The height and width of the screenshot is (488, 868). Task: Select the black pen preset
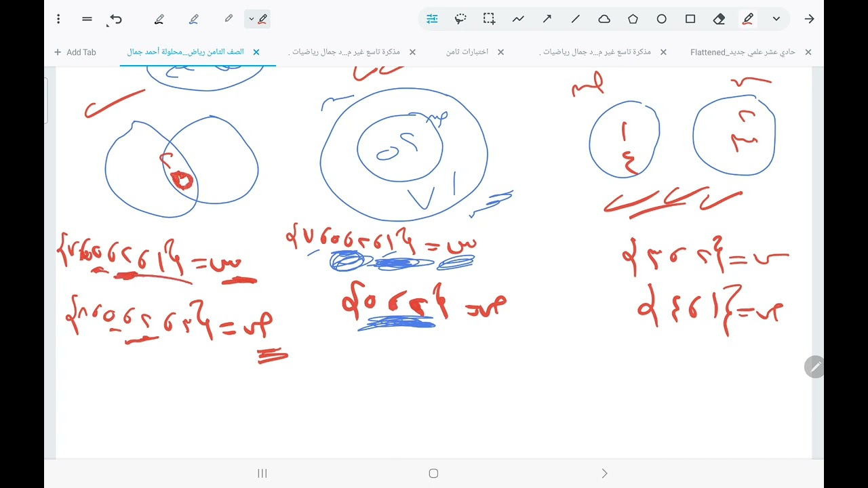pyautogui.click(x=159, y=19)
